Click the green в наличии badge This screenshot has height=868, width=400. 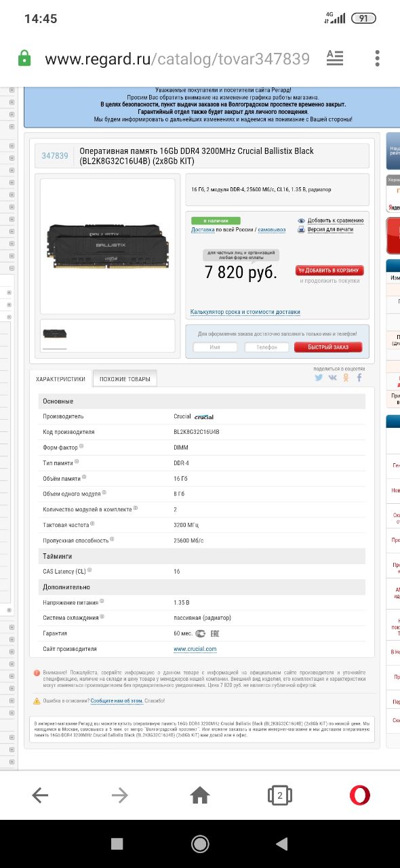pyautogui.click(x=215, y=220)
